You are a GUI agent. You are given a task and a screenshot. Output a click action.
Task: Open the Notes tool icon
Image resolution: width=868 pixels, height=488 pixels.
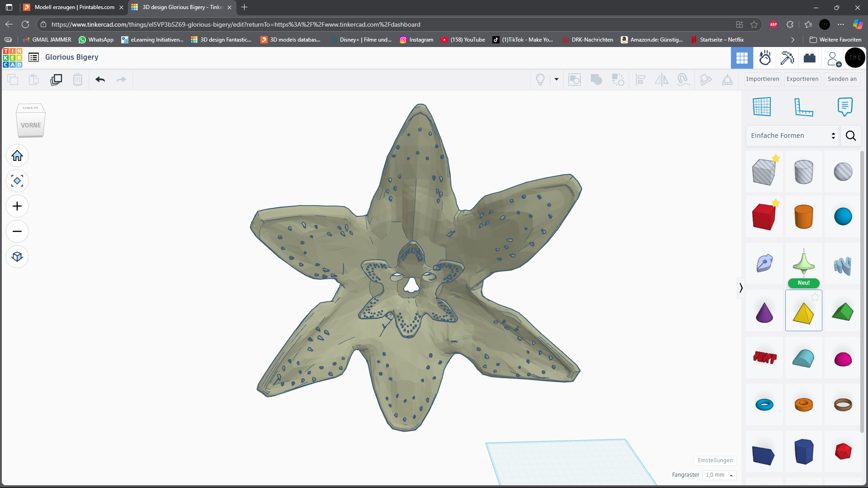(844, 107)
